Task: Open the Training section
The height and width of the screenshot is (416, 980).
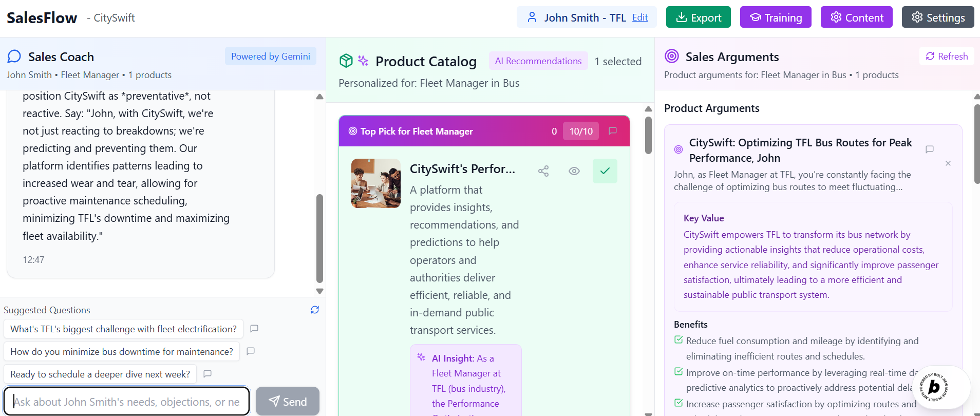Action: click(776, 17)
